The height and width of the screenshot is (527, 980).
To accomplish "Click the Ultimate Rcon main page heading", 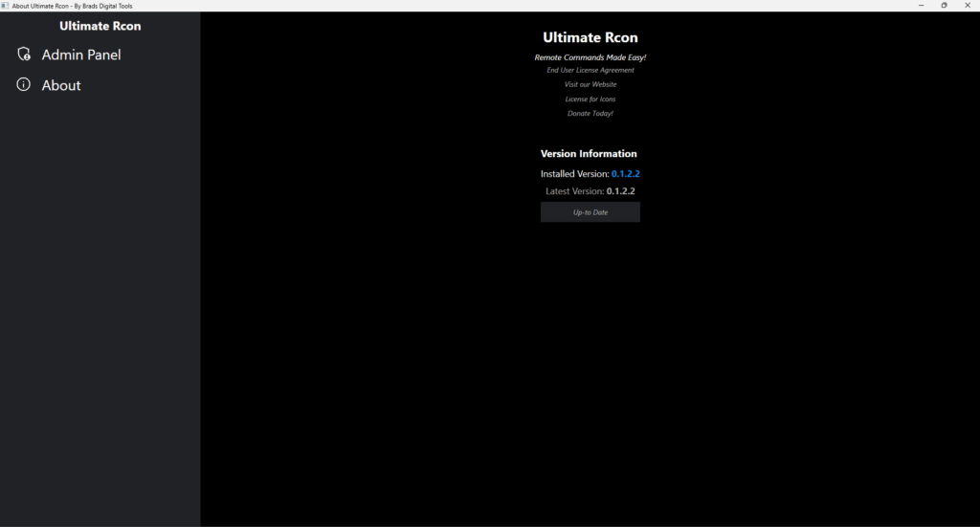I will [590, 37].
